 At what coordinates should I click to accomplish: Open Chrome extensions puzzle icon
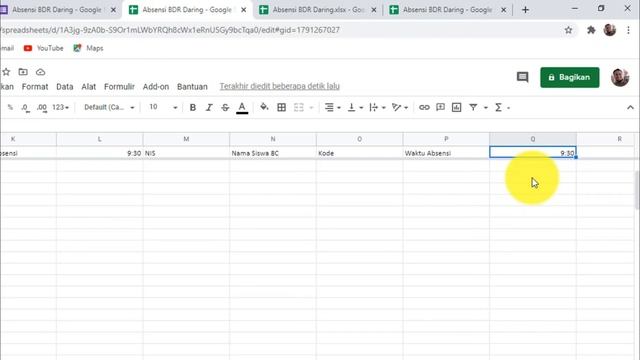click(591, 30)
